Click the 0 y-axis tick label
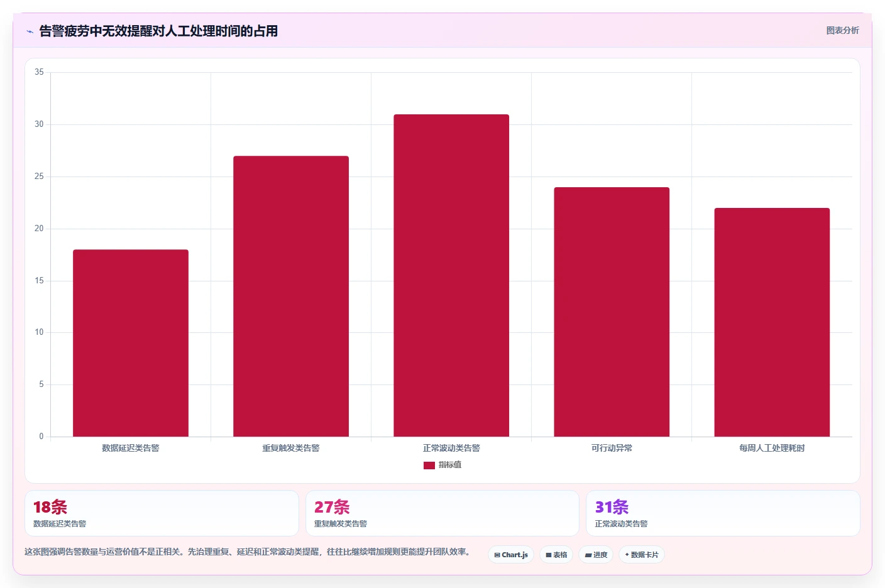885x588 pixels. [x=41, y=437]
